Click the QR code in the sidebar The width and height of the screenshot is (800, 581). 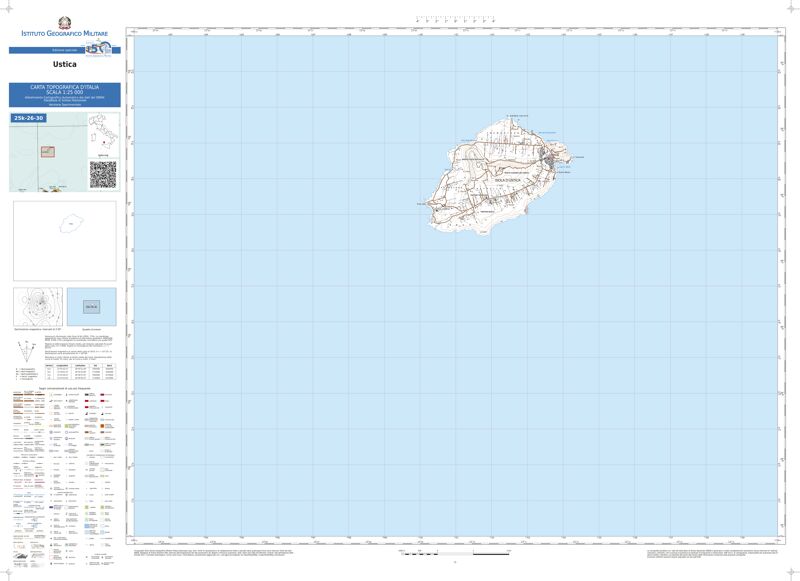point(103,173)
